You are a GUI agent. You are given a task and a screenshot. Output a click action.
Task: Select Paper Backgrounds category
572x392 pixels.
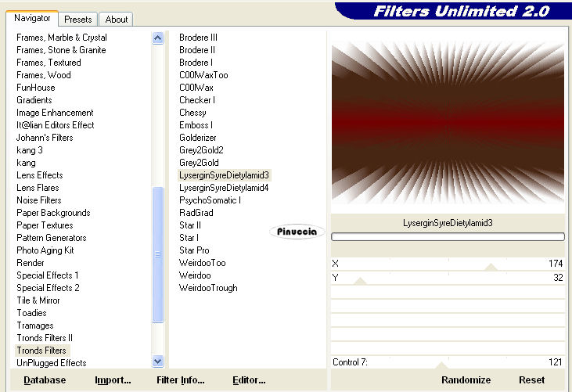pos(53,213)
